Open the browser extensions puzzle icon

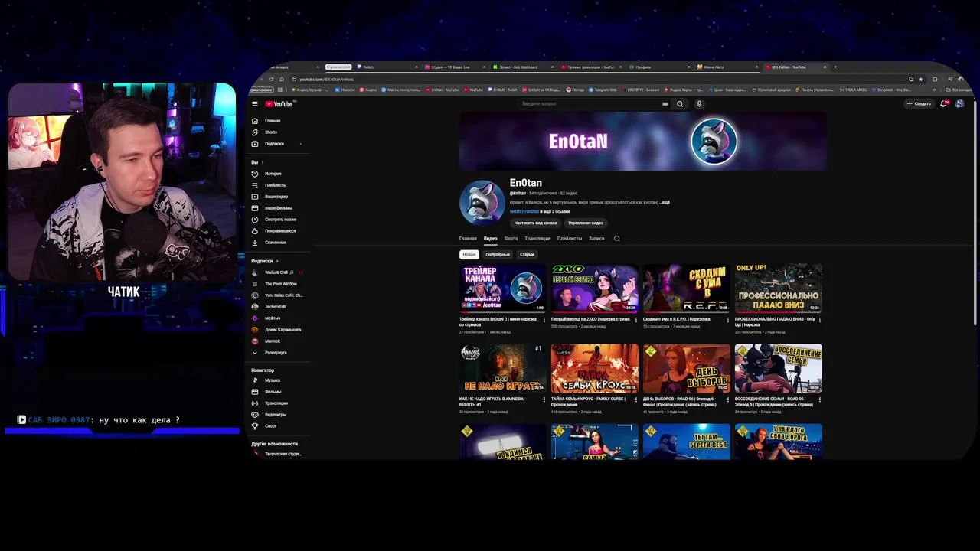[x=935, y=79]
